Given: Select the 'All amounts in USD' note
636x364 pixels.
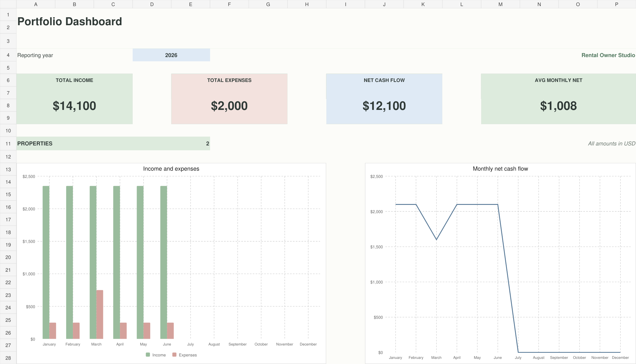Looking at the screenshot, I should [611, 144].
